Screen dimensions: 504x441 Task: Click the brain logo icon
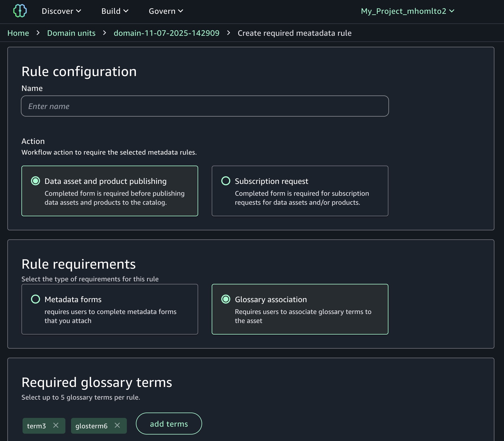click(20, 11)
